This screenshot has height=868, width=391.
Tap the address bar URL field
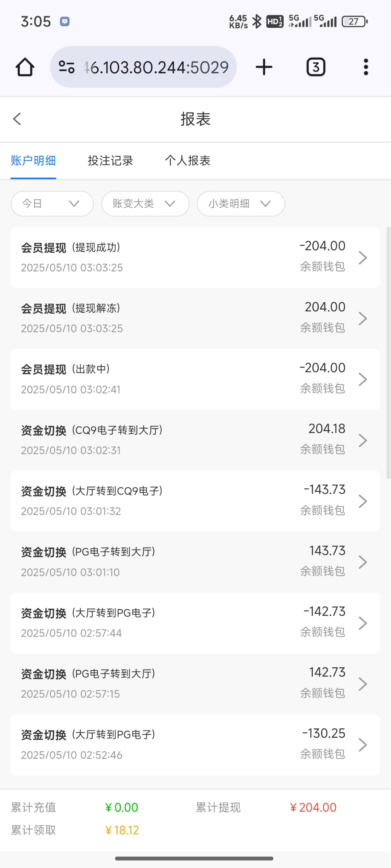coord(156,67)
